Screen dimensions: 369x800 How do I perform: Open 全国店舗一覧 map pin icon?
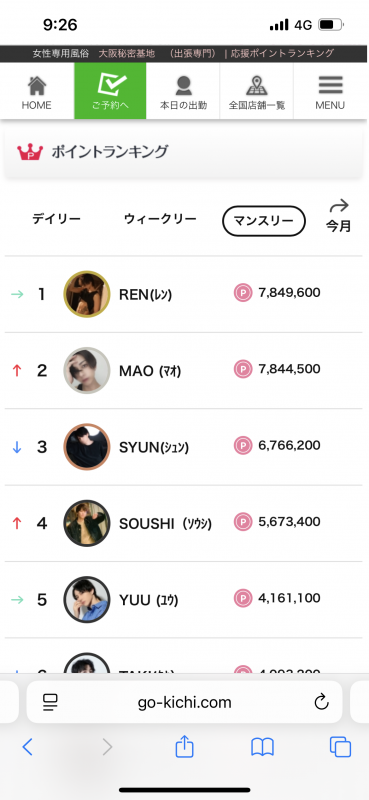click(257, 86)
